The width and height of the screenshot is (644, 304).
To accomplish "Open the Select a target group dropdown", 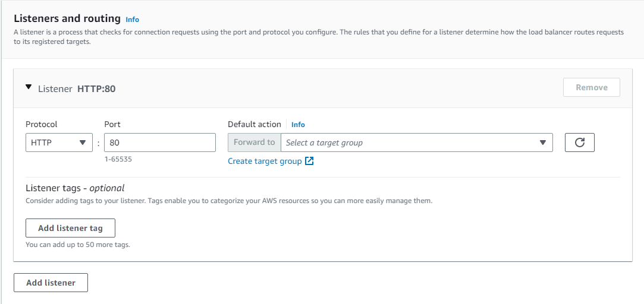I will (x=416, y=142).
